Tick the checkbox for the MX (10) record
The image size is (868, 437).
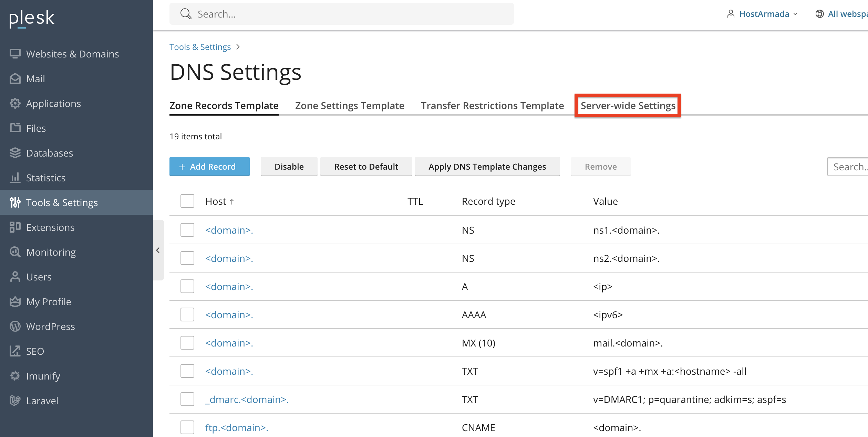[187, 343]
